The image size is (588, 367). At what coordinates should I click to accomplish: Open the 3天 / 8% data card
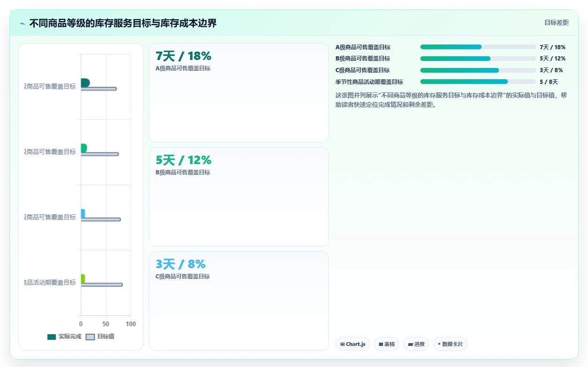[x=239, y=301]
